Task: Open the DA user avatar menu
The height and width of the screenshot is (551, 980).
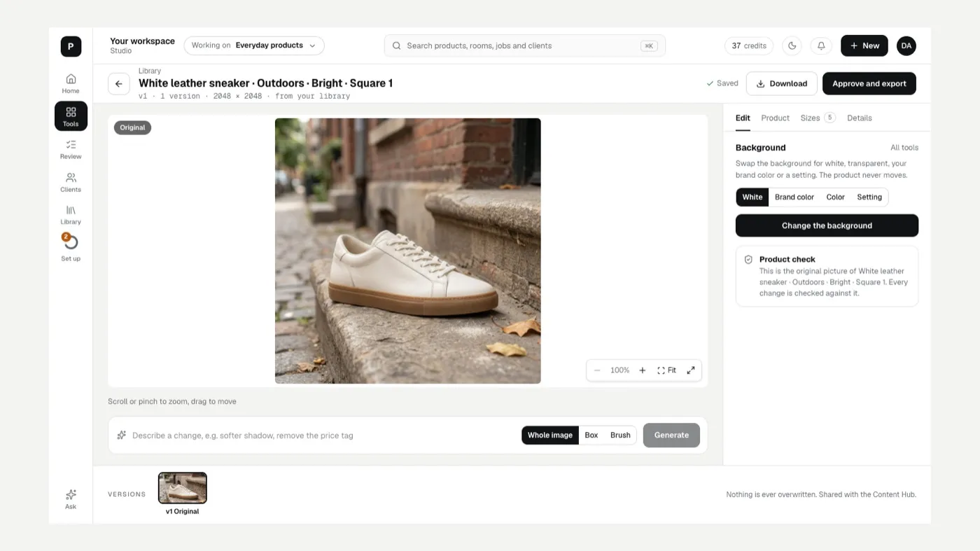Action: coord(906,46)
